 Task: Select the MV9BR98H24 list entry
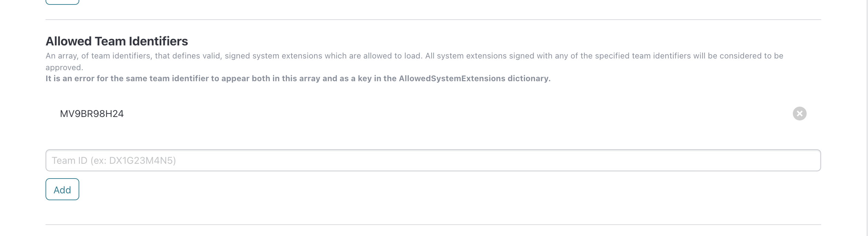pos(92,114)
